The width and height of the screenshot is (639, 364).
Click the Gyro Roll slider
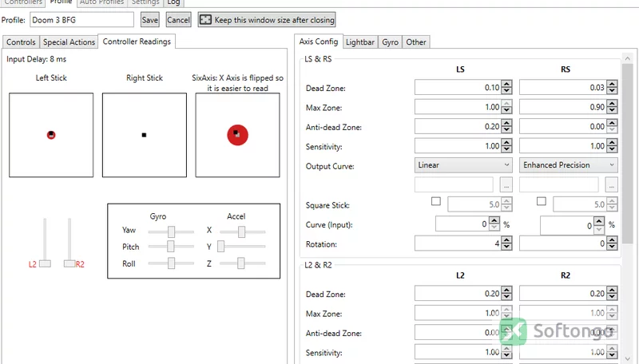171,263
